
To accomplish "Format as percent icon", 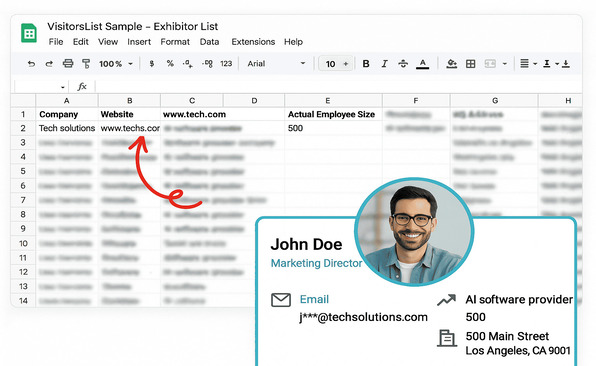I will (170, 63).
